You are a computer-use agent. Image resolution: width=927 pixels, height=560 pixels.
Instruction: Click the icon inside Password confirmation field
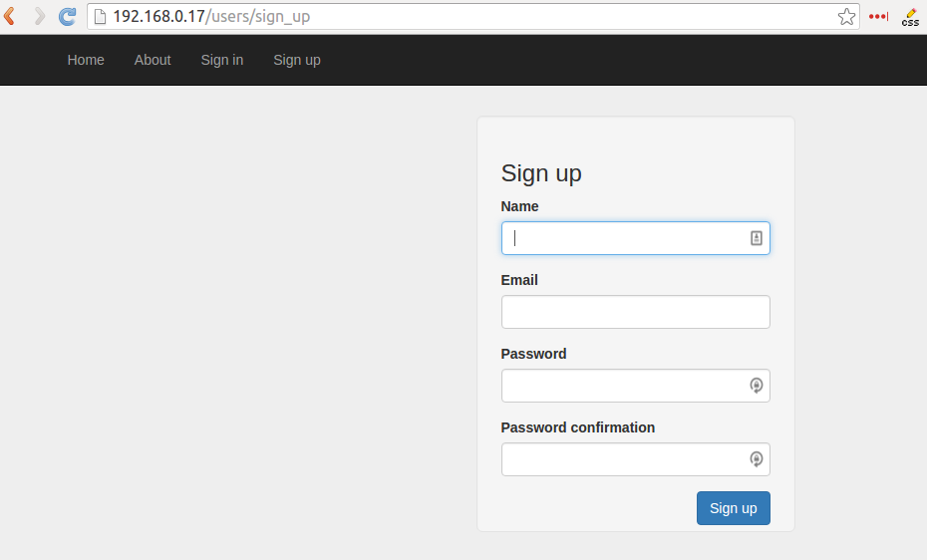click(x=757, y=459)
